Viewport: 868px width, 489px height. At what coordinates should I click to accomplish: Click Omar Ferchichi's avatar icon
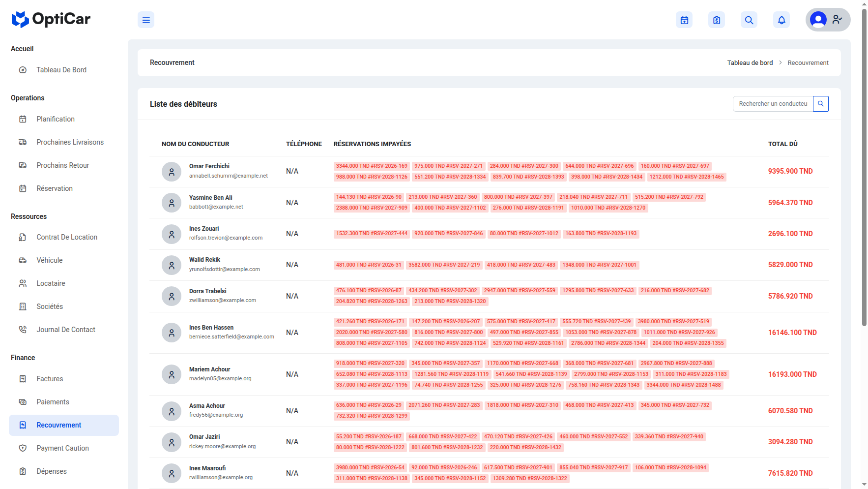(x=172, y=172)
